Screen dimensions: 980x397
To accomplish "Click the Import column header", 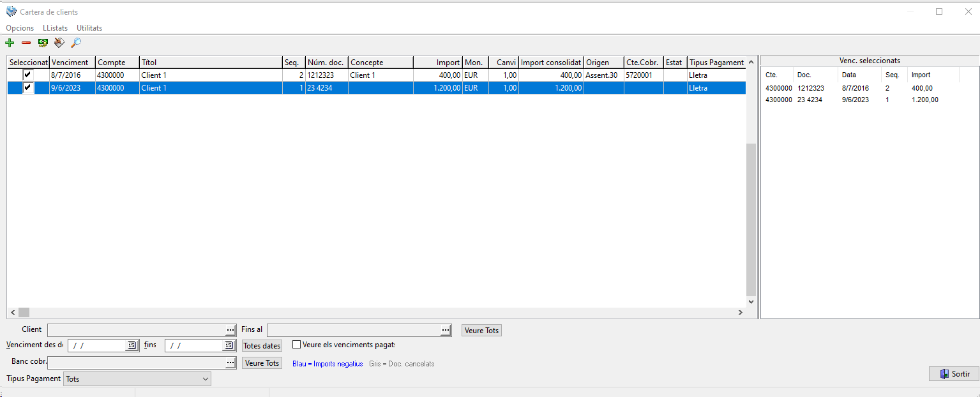I will [438, 63].
